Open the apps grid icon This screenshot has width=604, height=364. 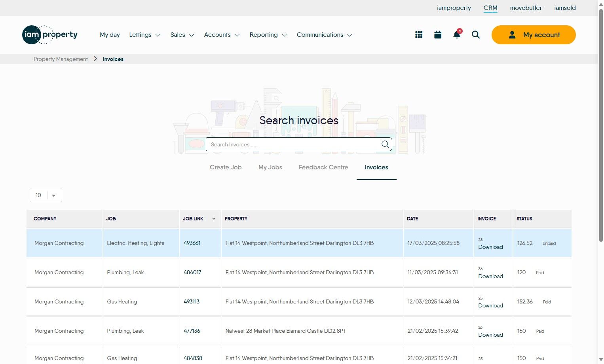point(419,35)
